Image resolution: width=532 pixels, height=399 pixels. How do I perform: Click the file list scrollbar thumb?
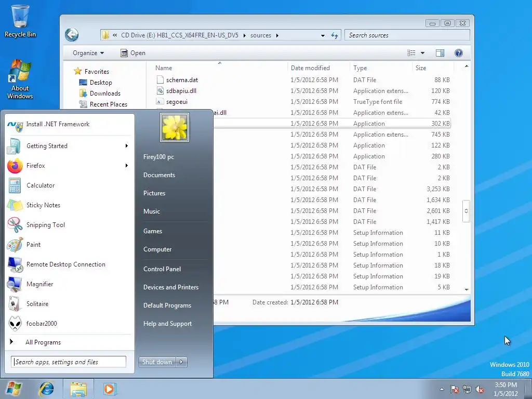pos(466,211)
